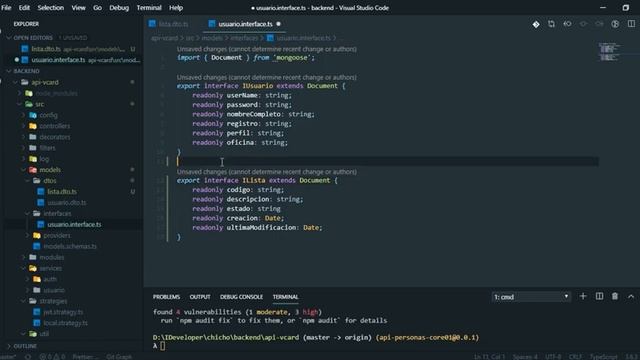
Task: Click the CRLF line ending in status bar
Action: coord(576,357)
